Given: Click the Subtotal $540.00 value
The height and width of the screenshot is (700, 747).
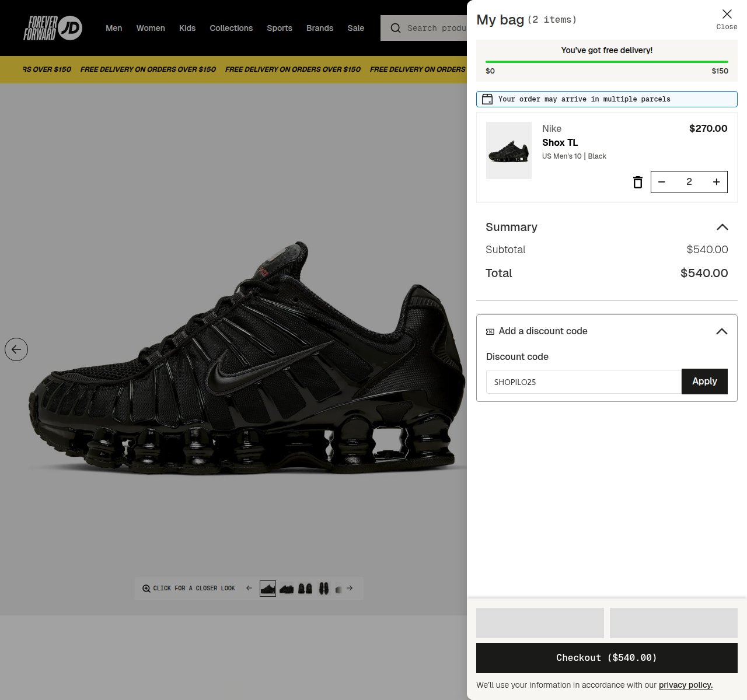Looking at the screenshot, I should coord(707,250).
